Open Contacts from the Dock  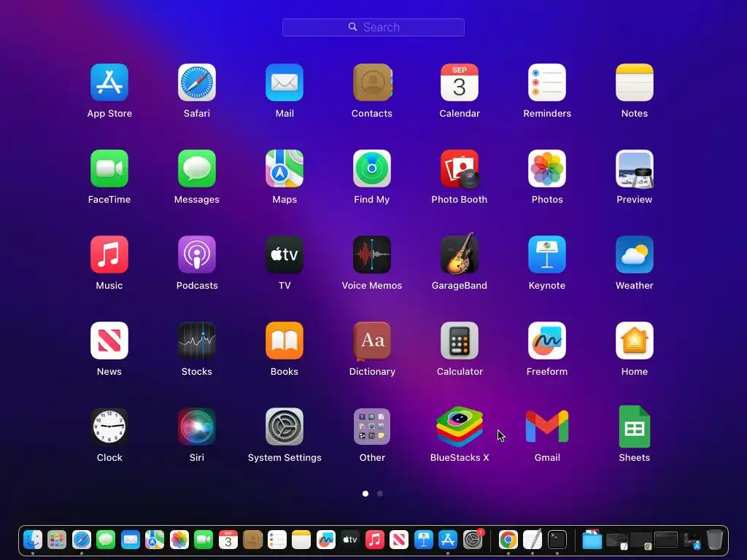coord(252,540)
